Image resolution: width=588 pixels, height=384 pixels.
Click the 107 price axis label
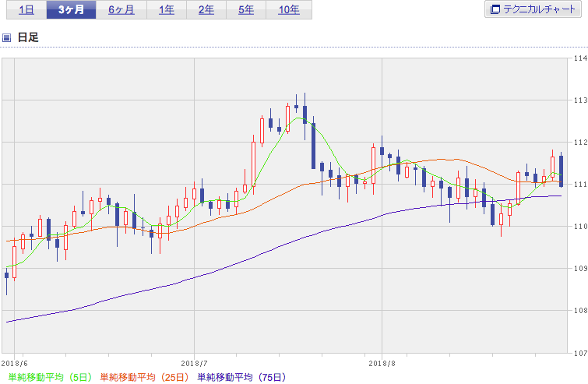click(580, 353)
